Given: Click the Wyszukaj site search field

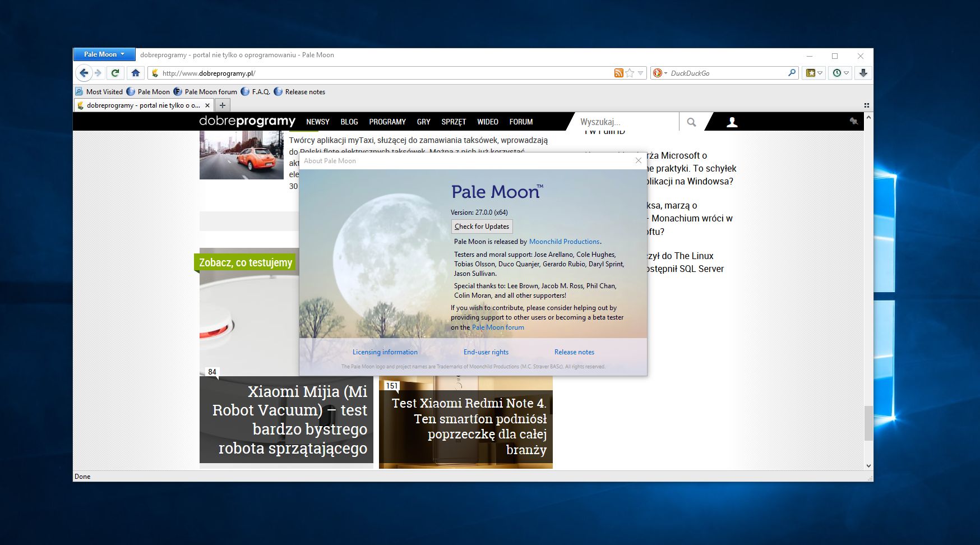Looking at the screenshot, I should (x=625, y=122).
